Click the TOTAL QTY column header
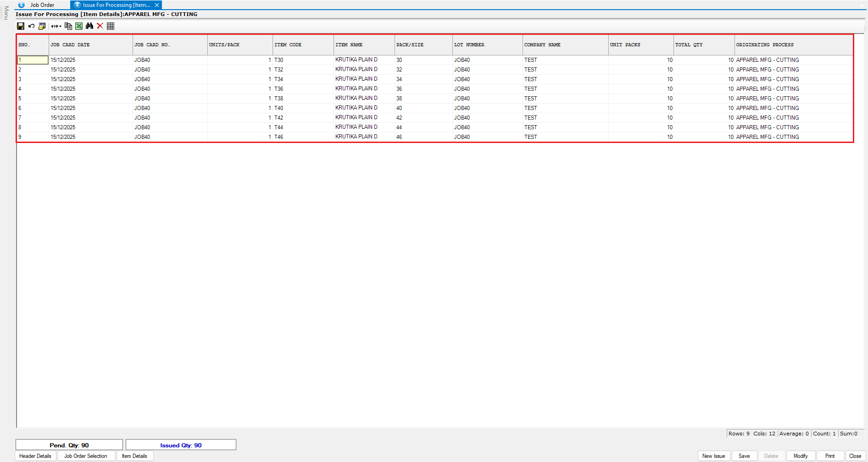 [689, 45]
